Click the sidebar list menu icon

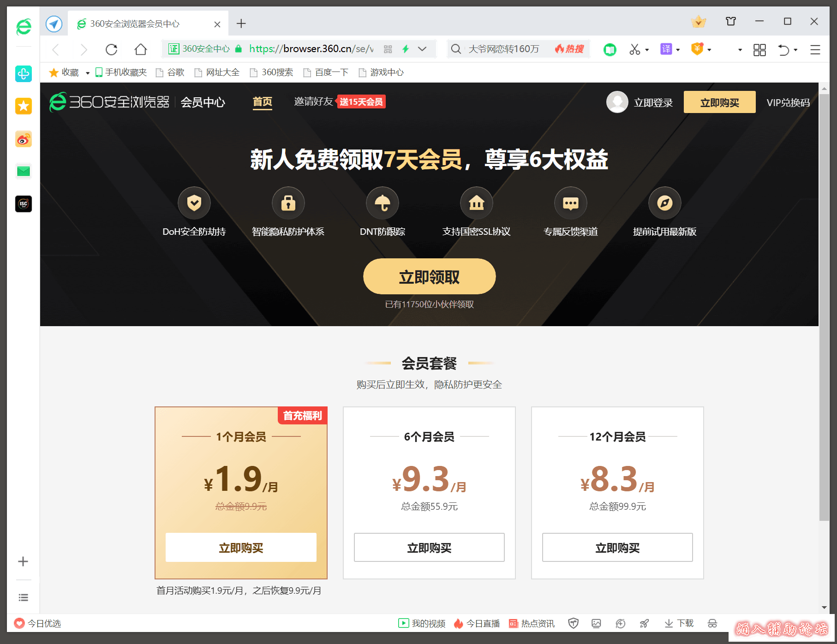click(x=23, y=598)
